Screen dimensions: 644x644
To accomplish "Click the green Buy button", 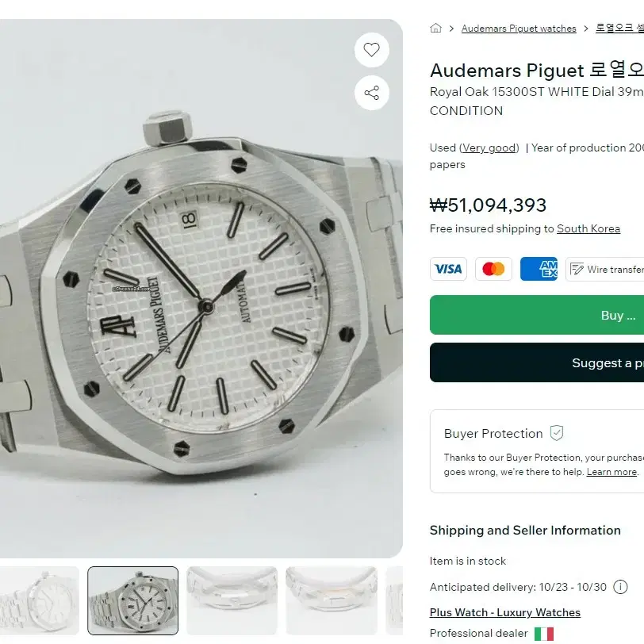I will point(537,315).
